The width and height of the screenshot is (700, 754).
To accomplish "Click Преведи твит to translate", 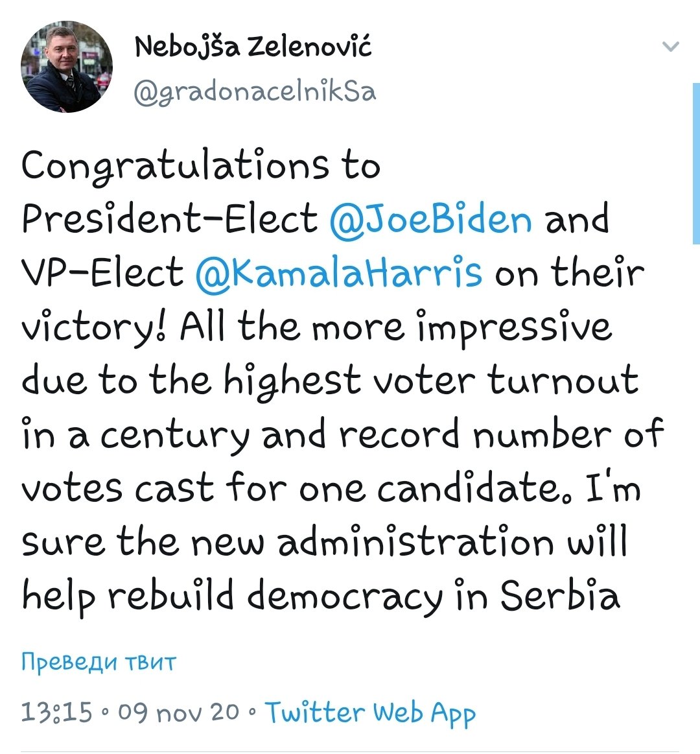I will [x=99, y=663].
